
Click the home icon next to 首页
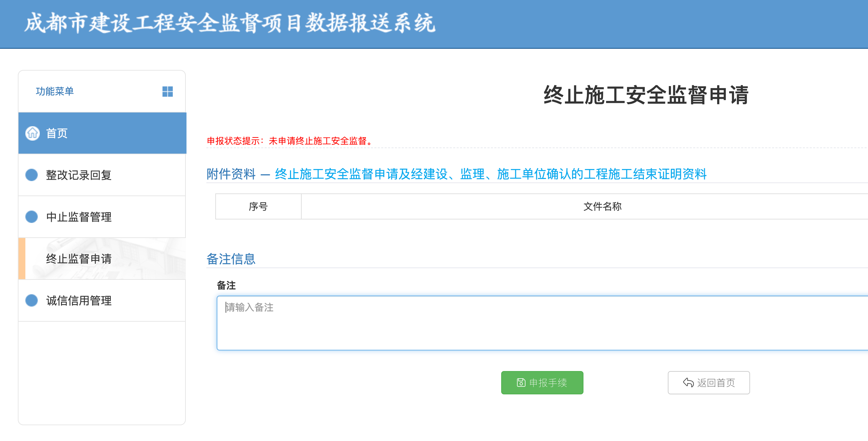[x=33, y=133]
